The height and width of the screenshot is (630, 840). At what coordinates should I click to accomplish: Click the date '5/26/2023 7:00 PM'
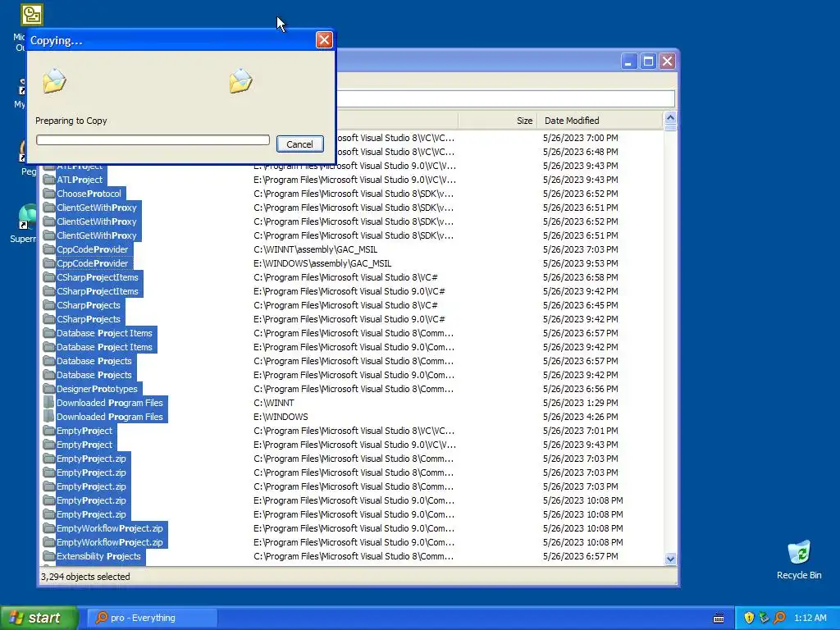click(580, 138)
